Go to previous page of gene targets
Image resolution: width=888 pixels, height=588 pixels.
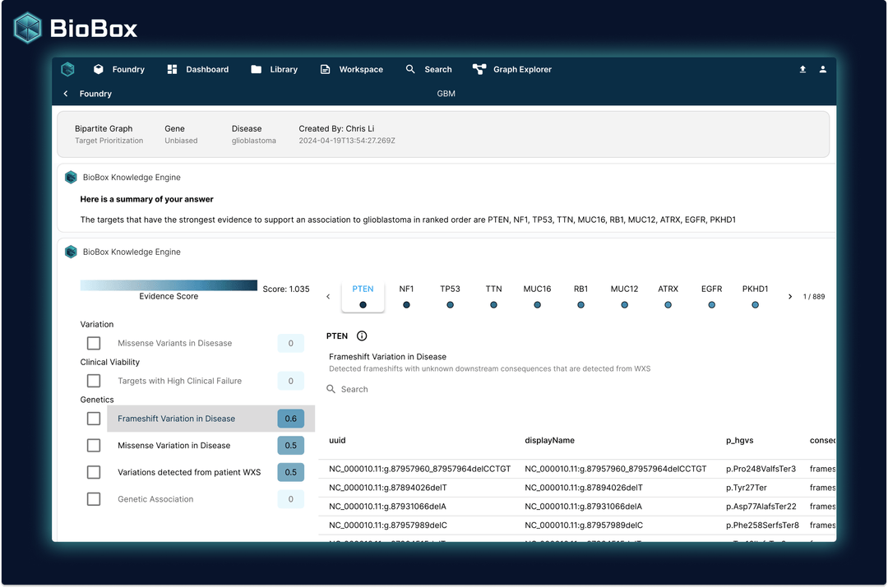coord(328,296)
